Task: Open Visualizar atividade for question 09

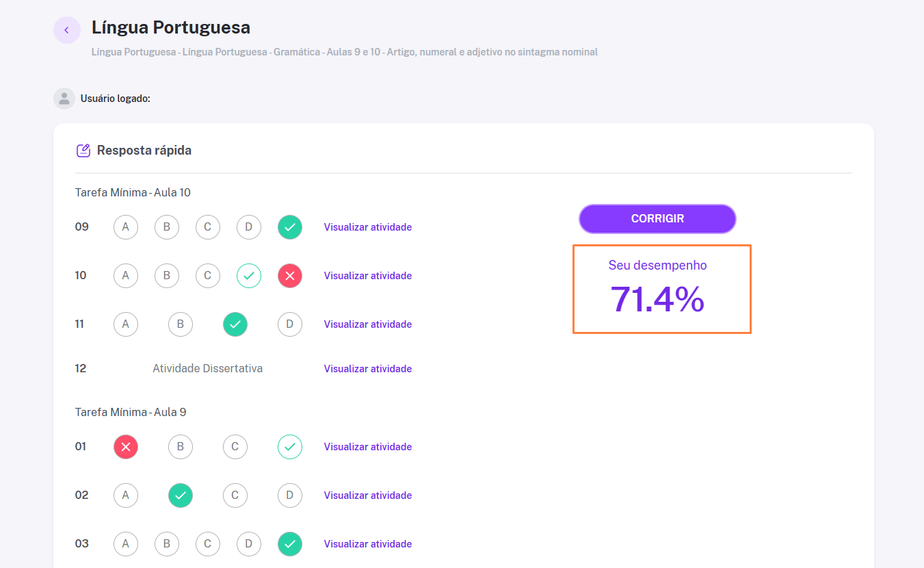Action: click(368, 227)
